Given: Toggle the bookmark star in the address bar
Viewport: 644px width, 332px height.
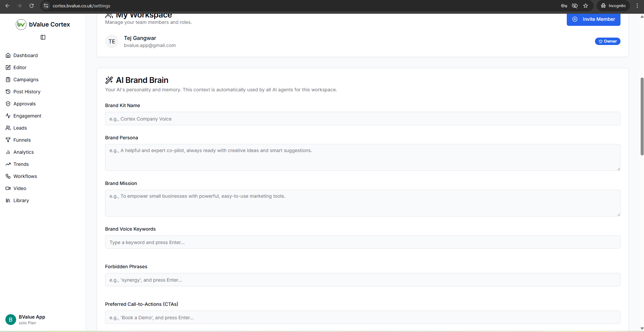Looking at the screenshot, I should [x=586, y=6].
